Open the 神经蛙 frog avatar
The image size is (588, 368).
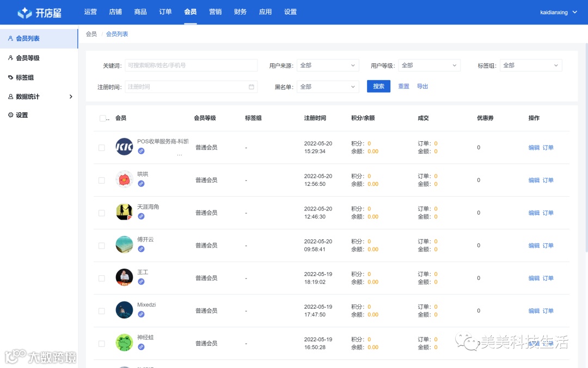[124, 343]
